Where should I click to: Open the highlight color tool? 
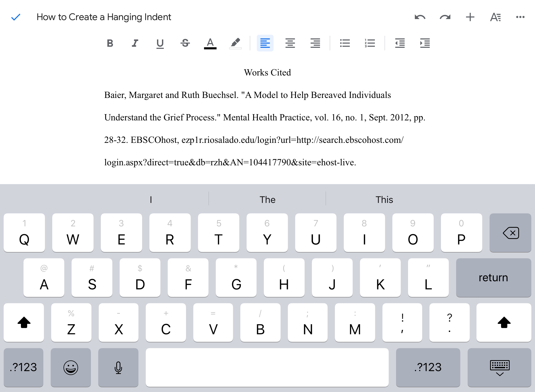235,43
